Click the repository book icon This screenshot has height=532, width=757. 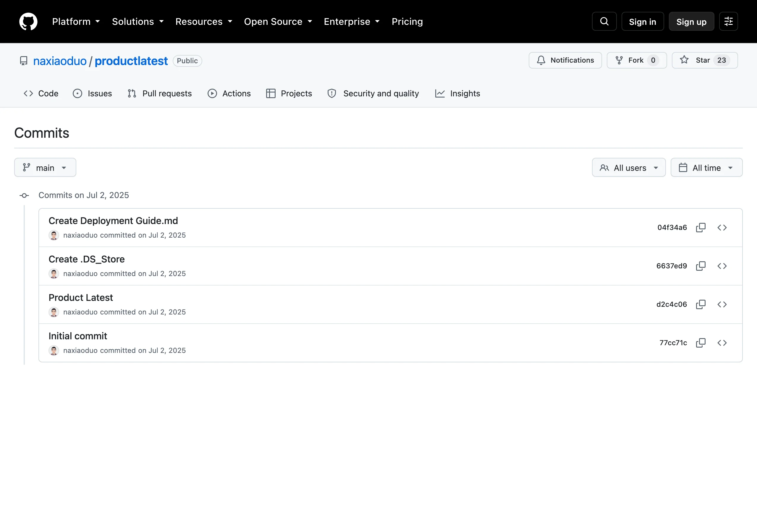[x=24, y=61]
